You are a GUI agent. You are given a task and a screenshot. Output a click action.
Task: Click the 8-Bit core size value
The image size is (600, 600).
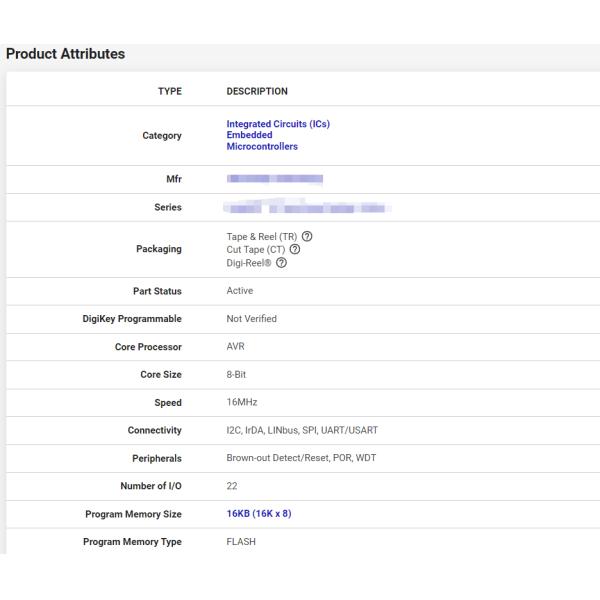(x=238, y=375)
